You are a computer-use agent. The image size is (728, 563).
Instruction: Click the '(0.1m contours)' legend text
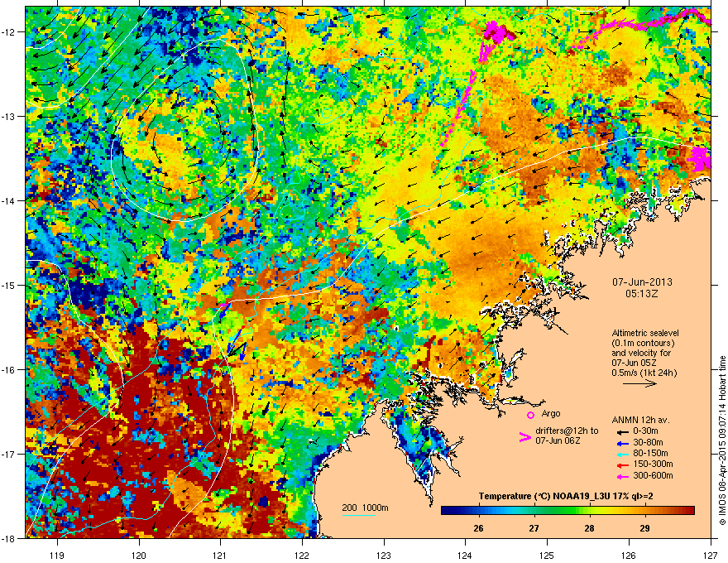pos(643,344)
